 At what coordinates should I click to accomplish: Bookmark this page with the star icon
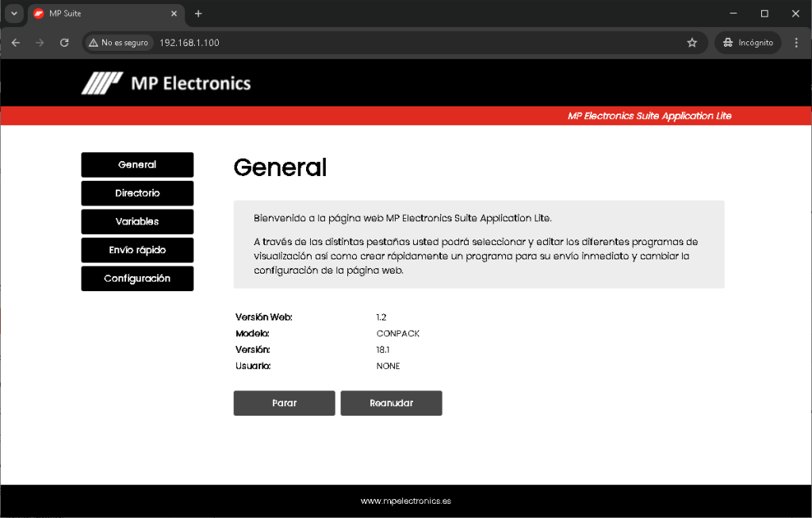(691, 43)
